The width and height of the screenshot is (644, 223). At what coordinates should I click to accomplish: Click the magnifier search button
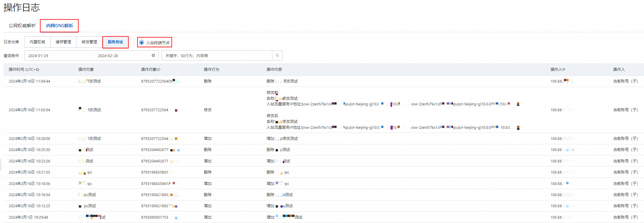pyautogui.click(x=277, y=56)
